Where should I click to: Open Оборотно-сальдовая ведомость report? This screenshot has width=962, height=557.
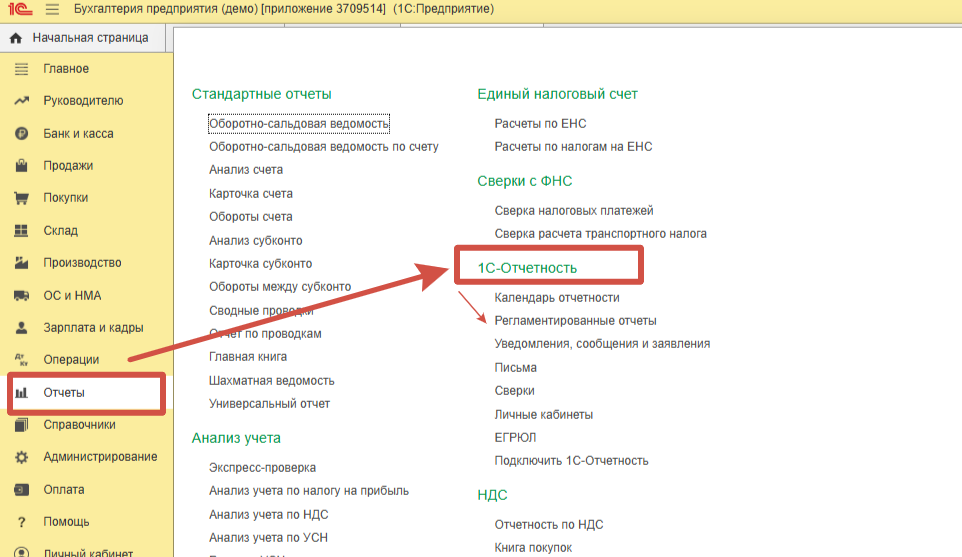[299, 124]
